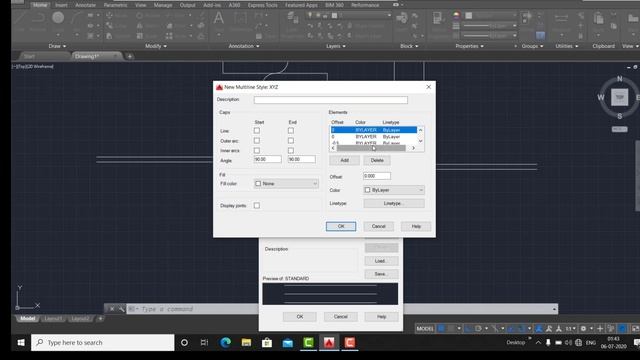Click the workspace switching gear icon
The height and width of the screenshot is (360, 640).
point(583,328)
